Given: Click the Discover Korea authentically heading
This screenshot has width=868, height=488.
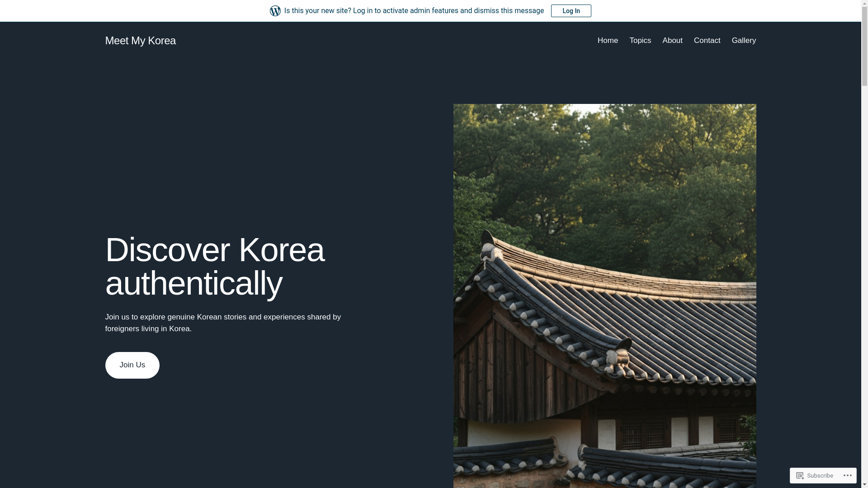Looking at the screenshot, I should (215, 267).
